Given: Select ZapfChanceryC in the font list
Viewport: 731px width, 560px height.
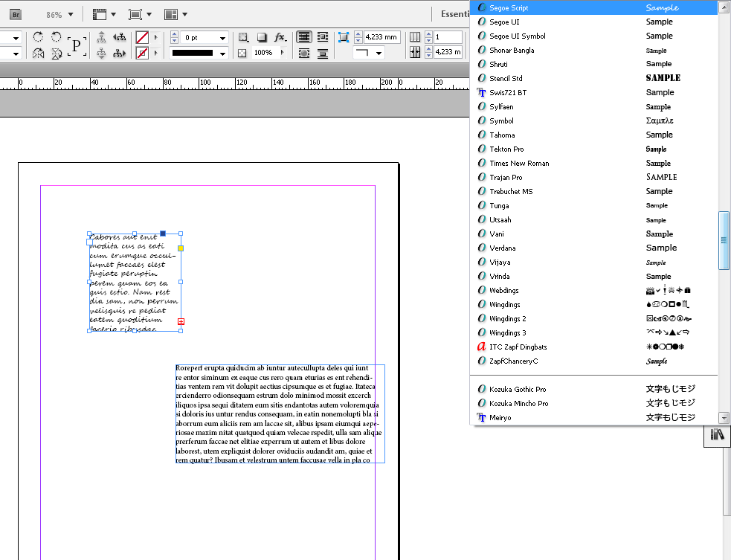Looking at the screenshot, I should (593, 361).
